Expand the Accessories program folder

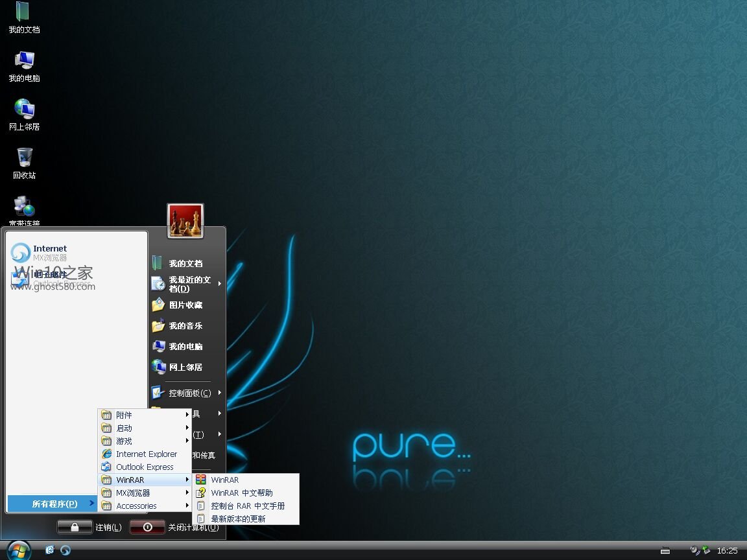point(136,506)
